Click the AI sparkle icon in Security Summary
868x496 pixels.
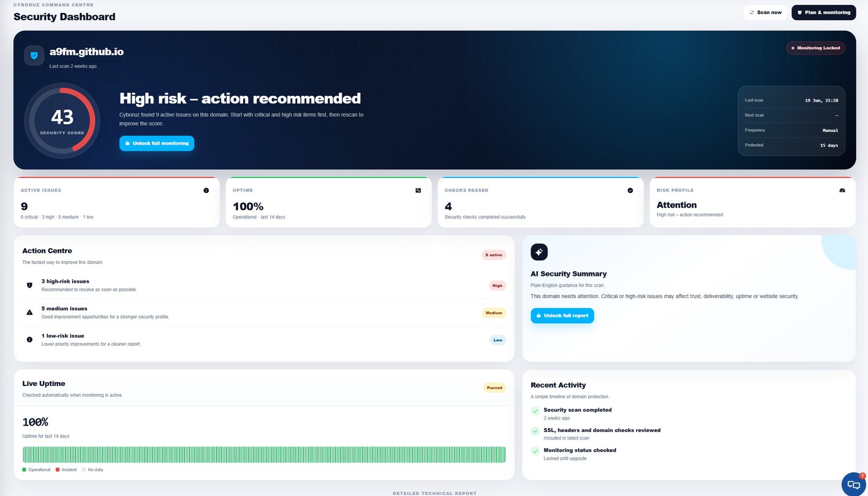coord(539,252)
